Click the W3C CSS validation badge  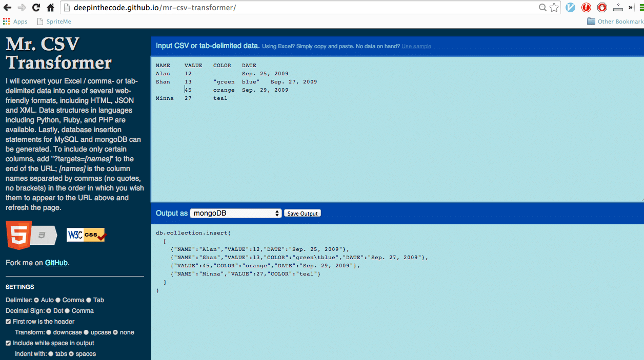pyautogui.click(x=86, y=235)
